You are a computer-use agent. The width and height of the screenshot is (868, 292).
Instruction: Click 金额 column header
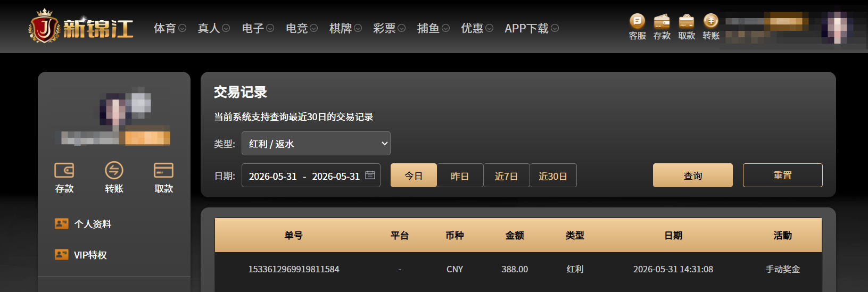pyautogui.click(x=515, y=235)
